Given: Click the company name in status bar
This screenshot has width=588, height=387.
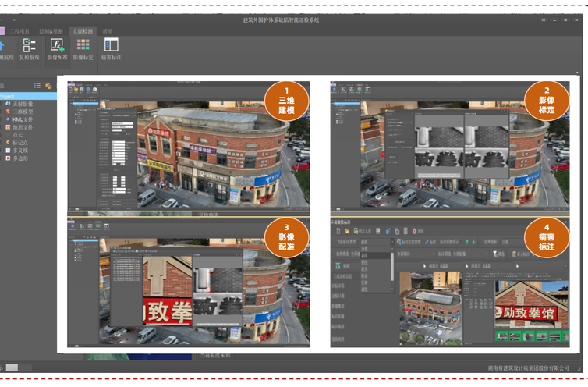Looking at the screenshot, I should click(x=529, y=367).
